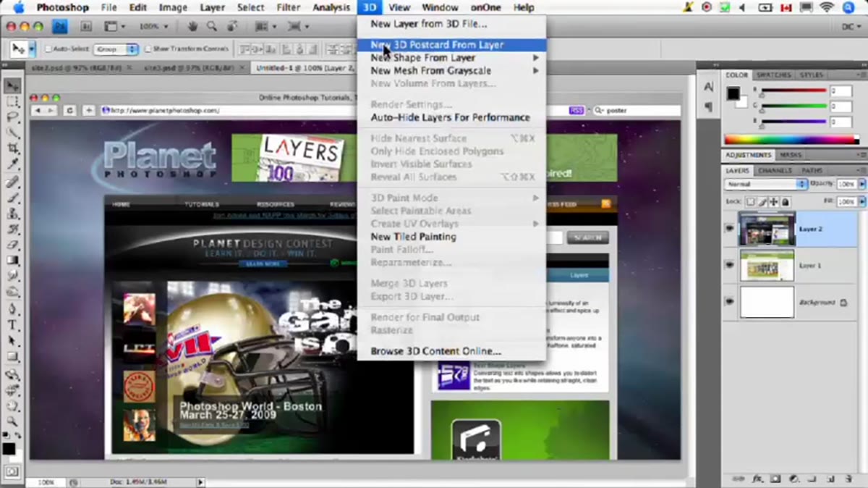Click the delete layer trash icon
This screenshot has height=488, width=868.
coord(848,479)
